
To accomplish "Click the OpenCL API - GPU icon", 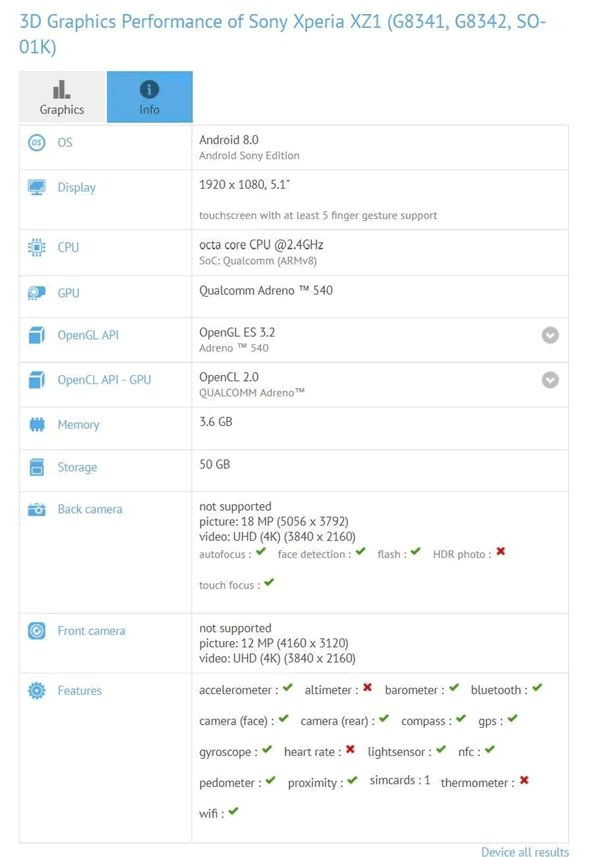I will click(37, 380).
